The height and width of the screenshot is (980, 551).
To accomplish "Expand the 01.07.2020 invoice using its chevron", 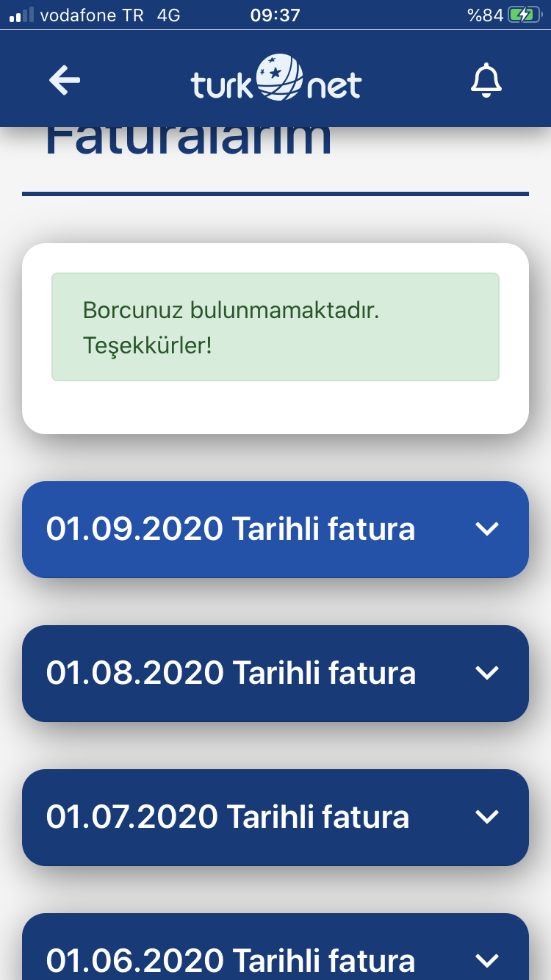I will [x=487, y=817].
